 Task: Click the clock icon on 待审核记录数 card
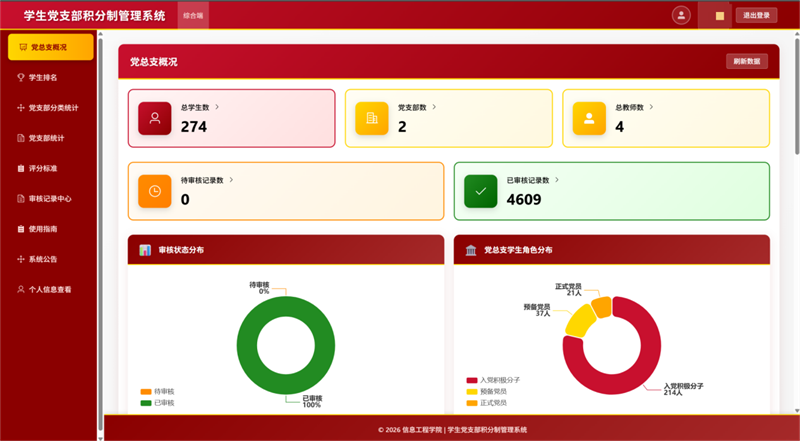155,191
